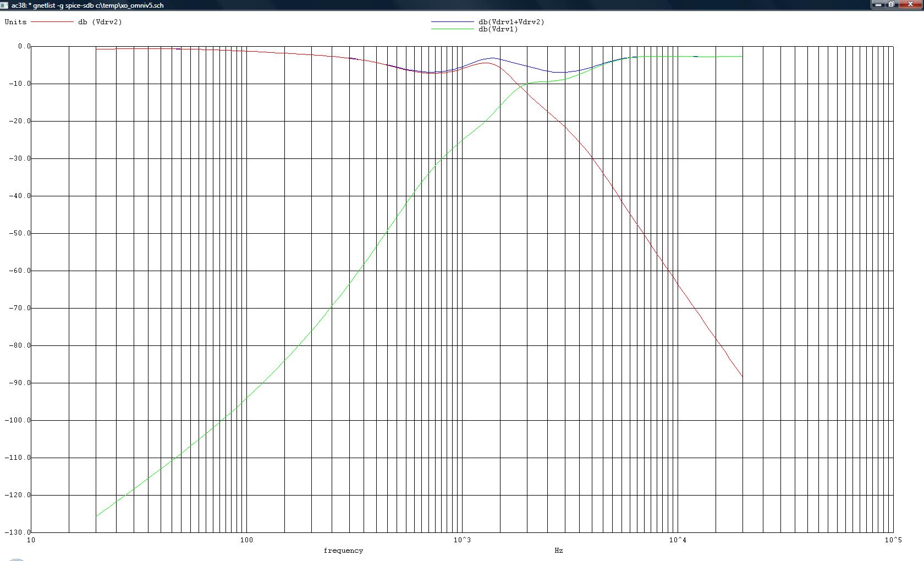The width and height of the screenshot is (924, 561).
Task: Click the 10 x-axis tick label
Action: tap(31, 540)
